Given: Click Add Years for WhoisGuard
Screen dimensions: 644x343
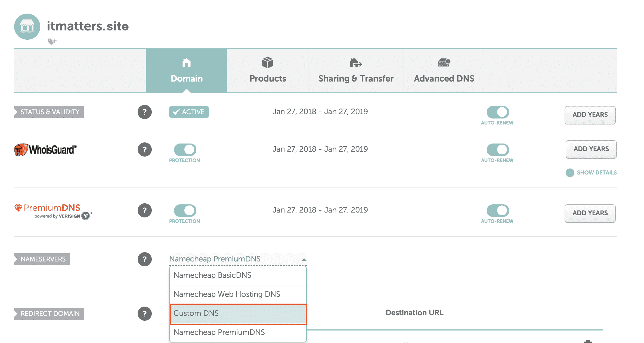Looking at the screenshot, I should [591, 149].
